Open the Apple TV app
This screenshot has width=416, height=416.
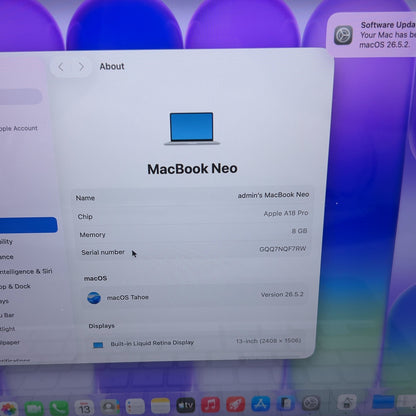coord(186,405)
